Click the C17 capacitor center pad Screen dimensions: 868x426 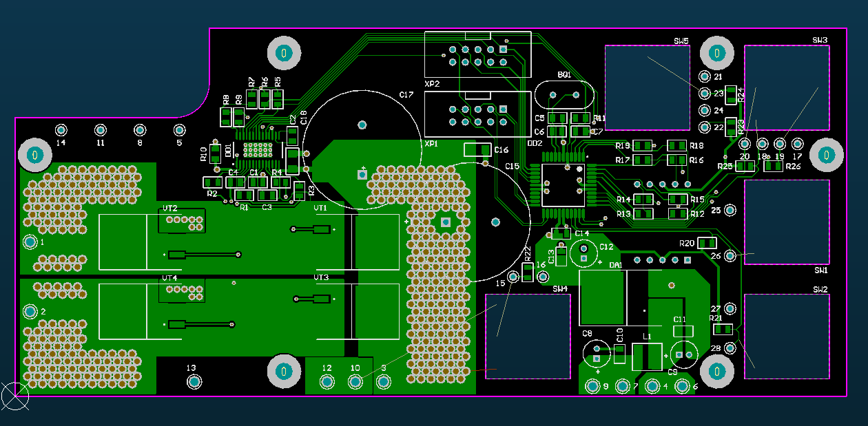click(362, 125)
